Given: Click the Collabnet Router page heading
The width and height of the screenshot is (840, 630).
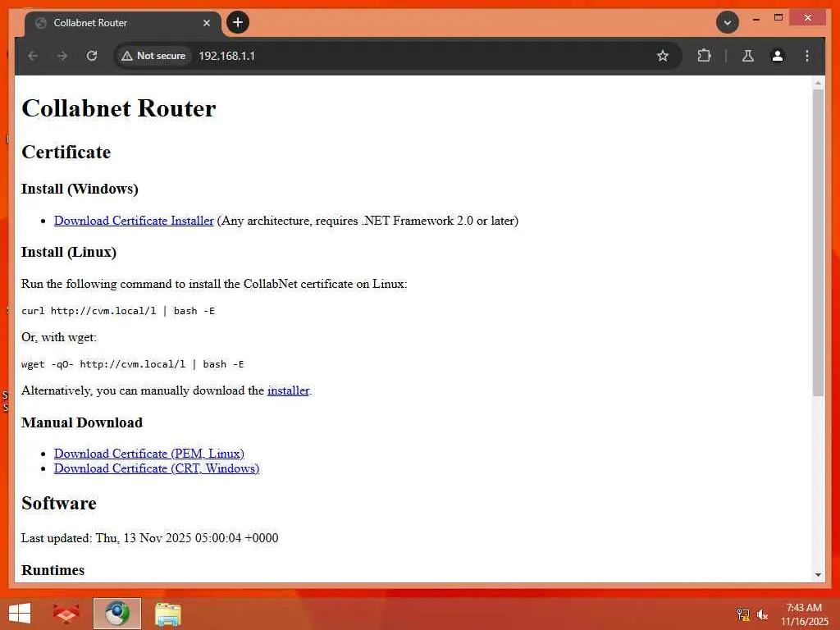Looking at the screenshot, I should tap(118, 108).
